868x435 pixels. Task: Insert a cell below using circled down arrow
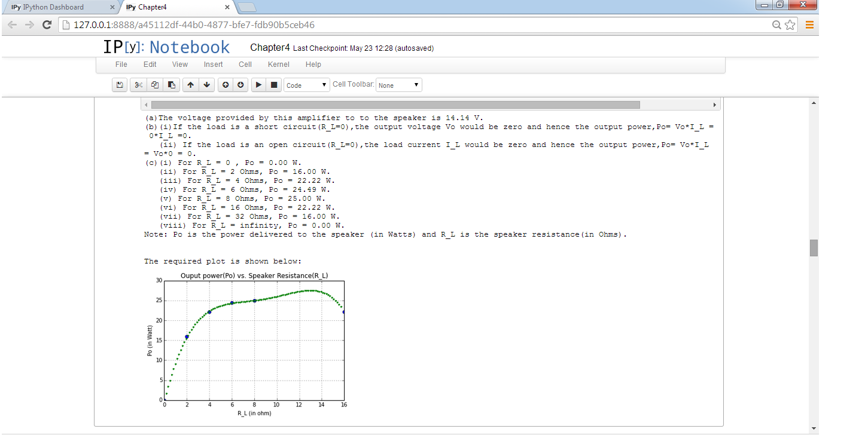point(241,85)
